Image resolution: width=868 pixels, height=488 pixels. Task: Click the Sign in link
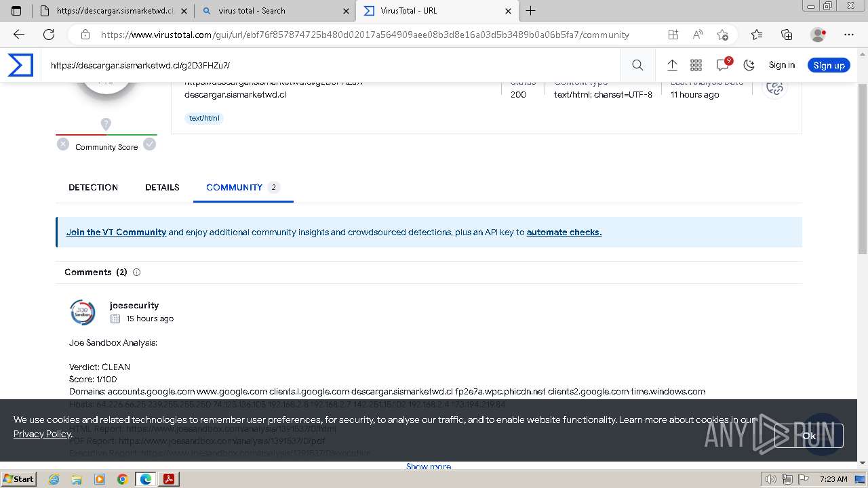(781, 65)
